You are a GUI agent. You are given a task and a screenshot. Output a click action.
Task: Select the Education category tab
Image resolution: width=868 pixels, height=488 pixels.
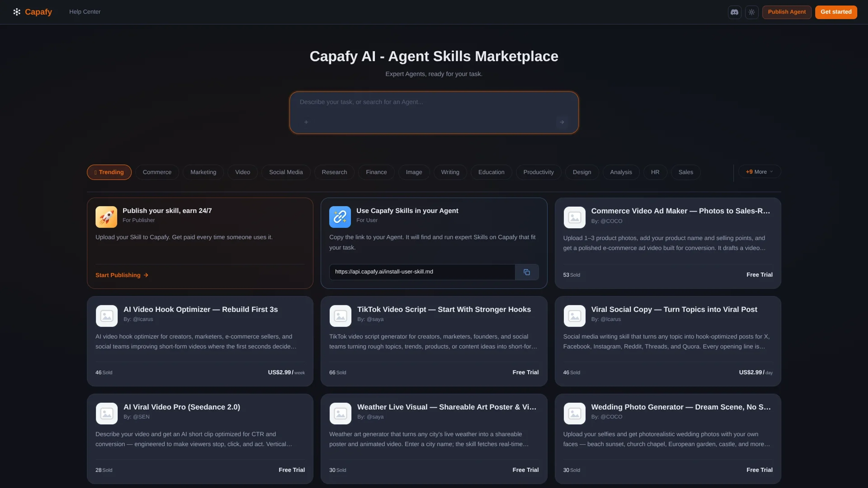point(491,172)
